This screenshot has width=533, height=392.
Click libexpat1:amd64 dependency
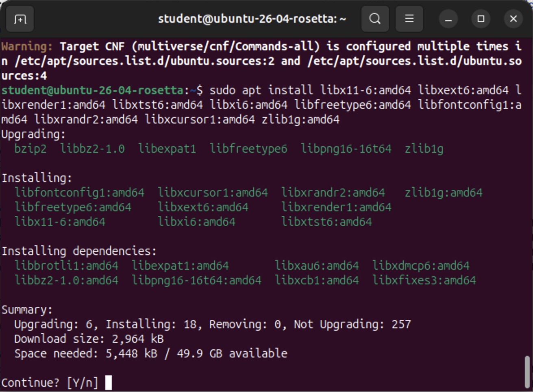[x=180, y=266]
